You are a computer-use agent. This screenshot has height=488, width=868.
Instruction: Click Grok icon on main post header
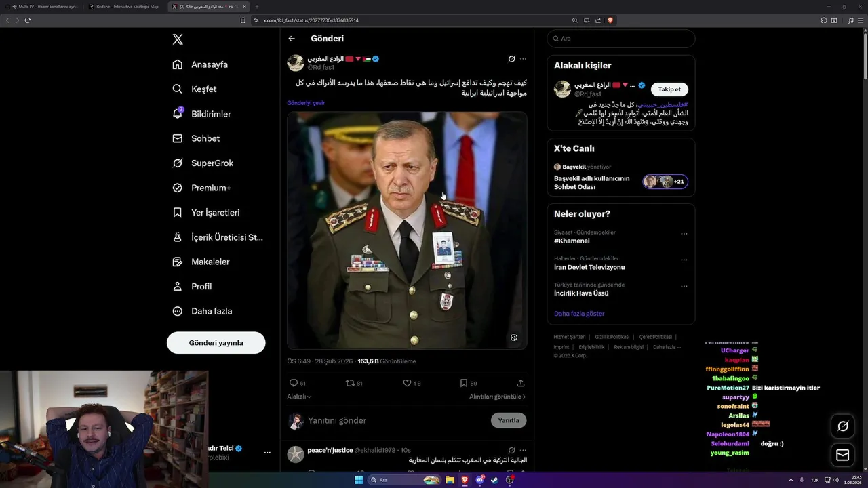(x=511, y=59)
